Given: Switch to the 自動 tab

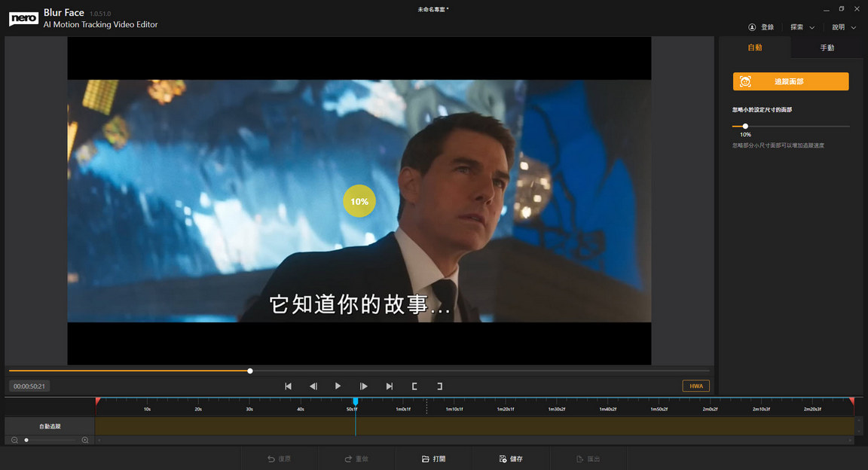Looking at the screenshot, I should (x=754, y=47).
